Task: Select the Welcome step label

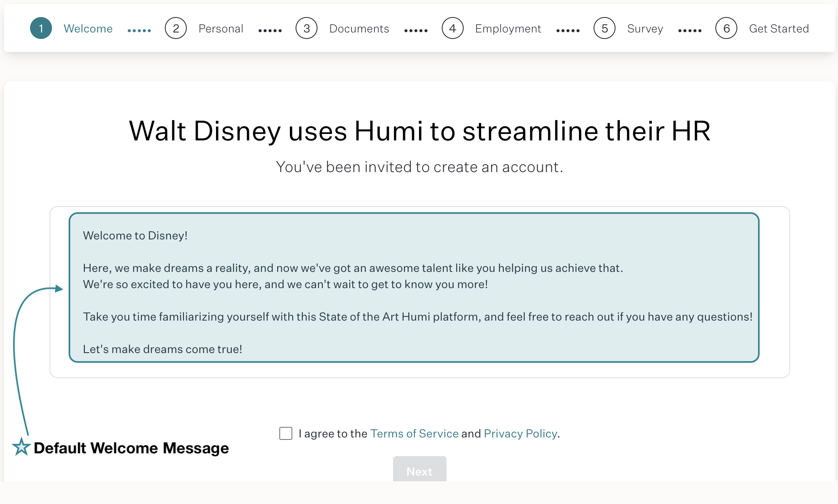Action: point(88,29)
